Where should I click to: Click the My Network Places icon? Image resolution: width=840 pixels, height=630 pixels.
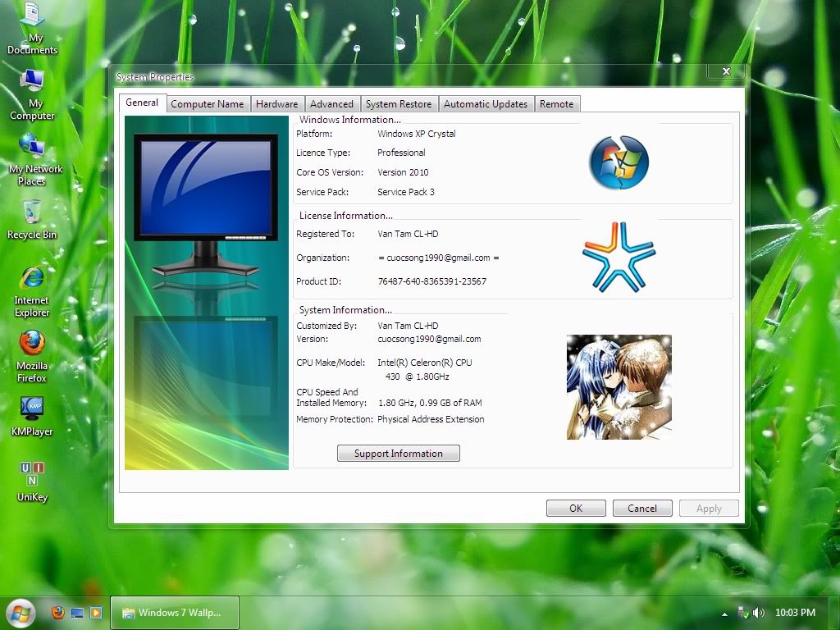click(x=32, y=147)
